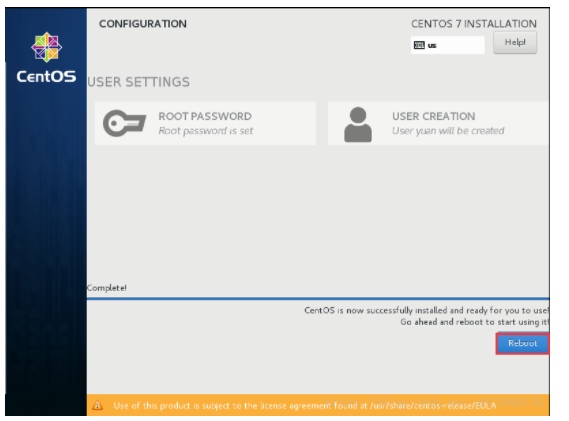Image resolution: width=569 pixels, height=421 pixels.
Task: Click the "User yuan will be created" status text
Action: point(448,131)
